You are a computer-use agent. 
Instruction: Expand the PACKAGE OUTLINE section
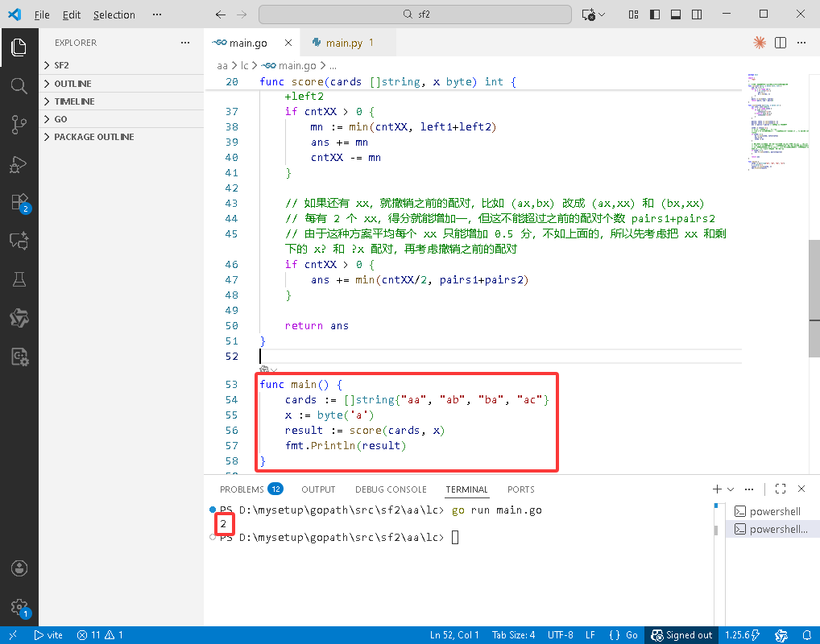122,137
